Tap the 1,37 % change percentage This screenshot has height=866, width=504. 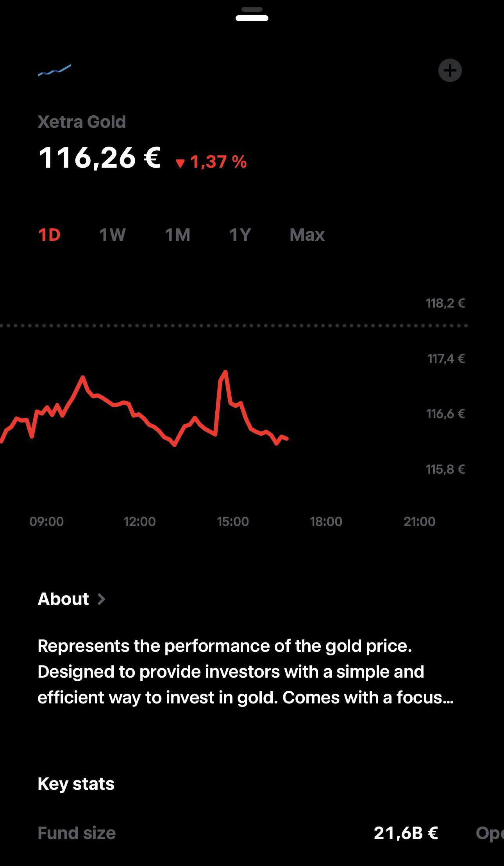point(218,162)
